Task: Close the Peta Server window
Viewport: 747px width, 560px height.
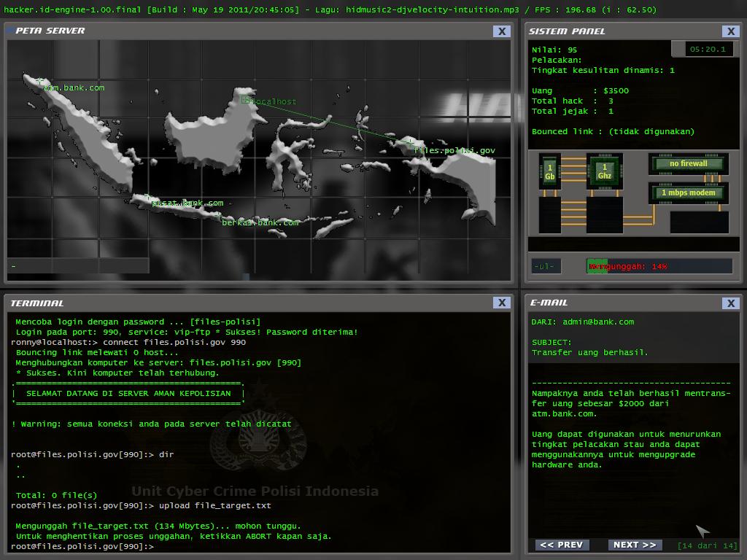Action: click(x=502, y=31)
